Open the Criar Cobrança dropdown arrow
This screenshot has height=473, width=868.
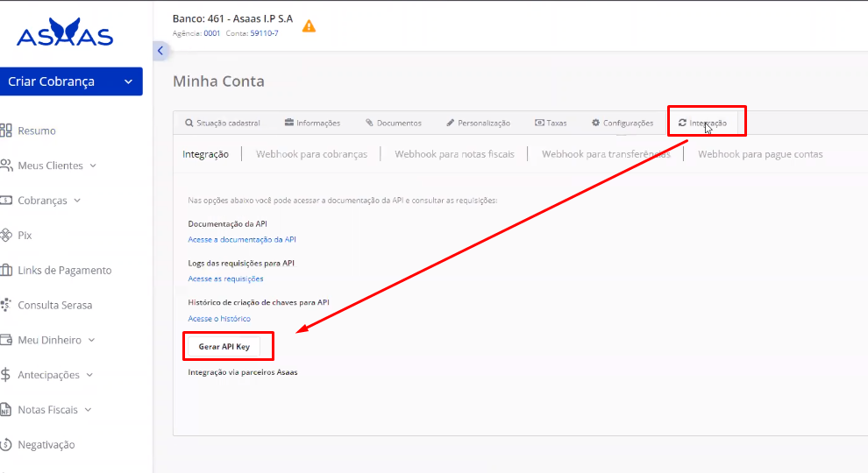128,81
